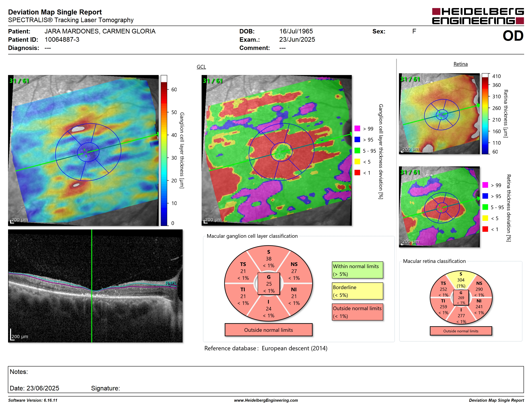The image size is (532, 411).
Task: Click the Macular retina classification heading
Action: pyautogui.click(x=434, y=261)
